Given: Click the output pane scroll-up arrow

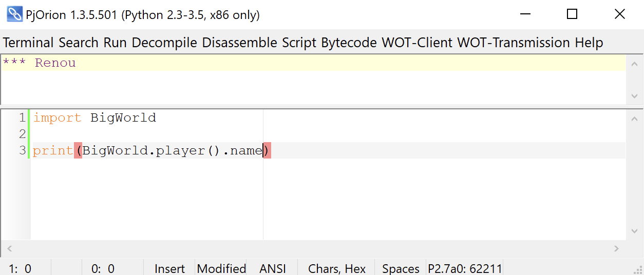Looking at the screenshot, I should (x=635, y=63).
